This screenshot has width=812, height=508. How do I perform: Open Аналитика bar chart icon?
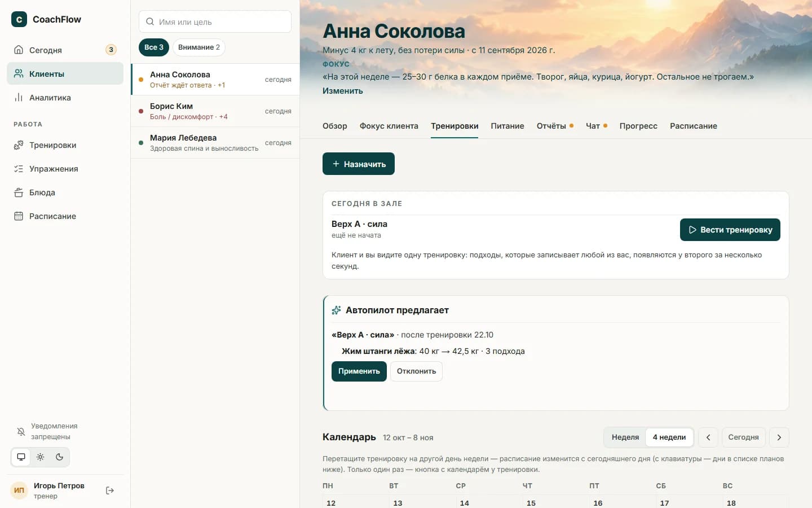pos(19,97)
